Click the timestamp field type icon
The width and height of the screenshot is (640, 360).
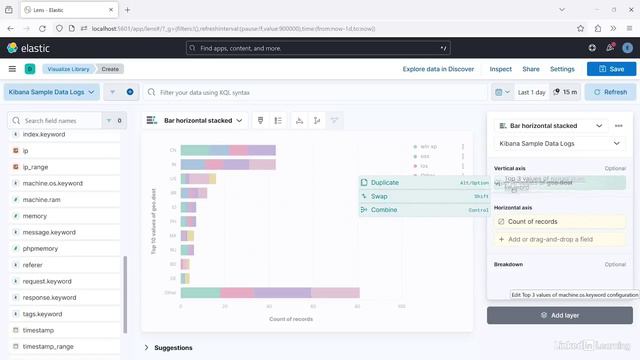16,330
